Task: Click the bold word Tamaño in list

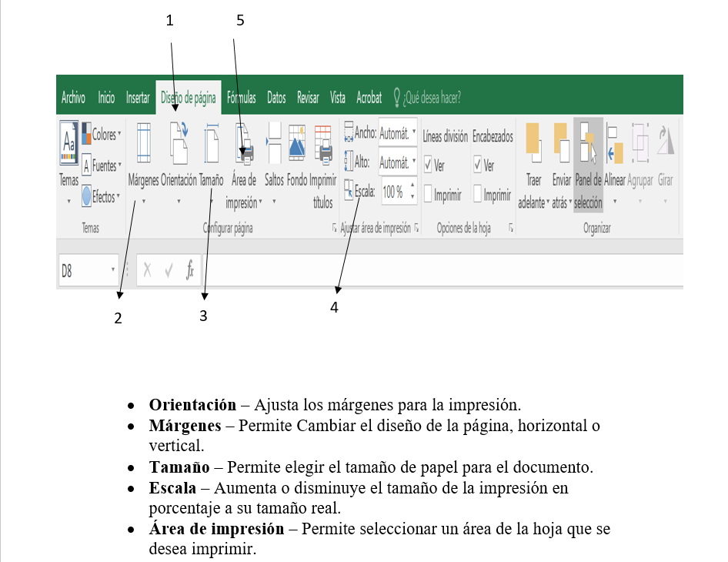Action: [179, 467]
